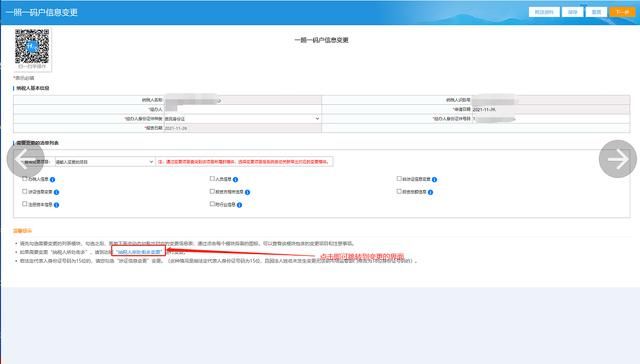Click the orange 下一步 button
This screenshot has width=640, height=364.
click(622, 12)
